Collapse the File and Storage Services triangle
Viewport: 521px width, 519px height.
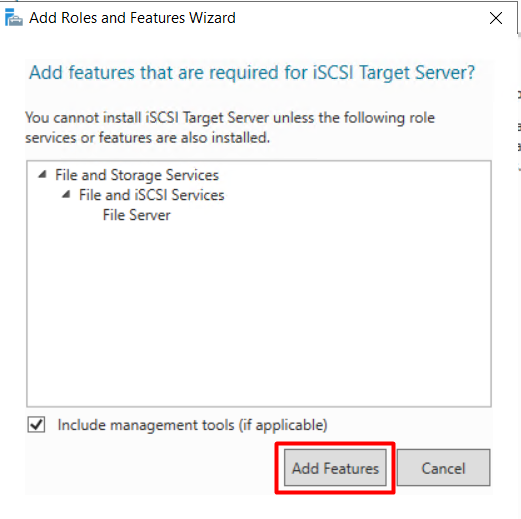[x=42, y=174]
